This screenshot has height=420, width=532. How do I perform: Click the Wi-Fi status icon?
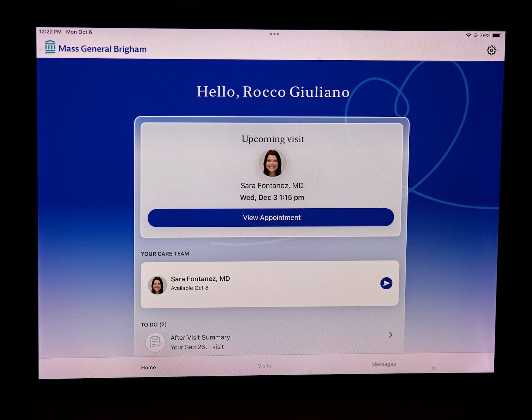click(468, 35)
